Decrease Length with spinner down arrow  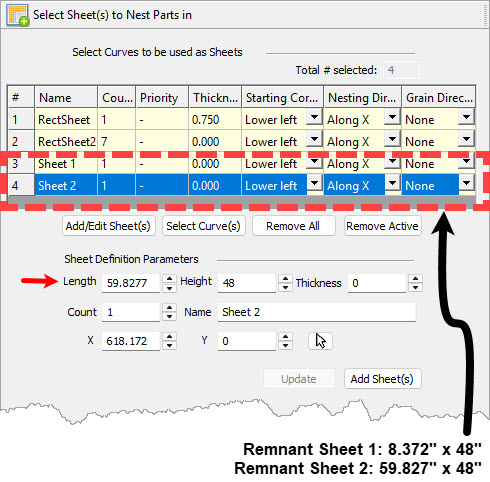pyautogui.click(x=170, y=288)
